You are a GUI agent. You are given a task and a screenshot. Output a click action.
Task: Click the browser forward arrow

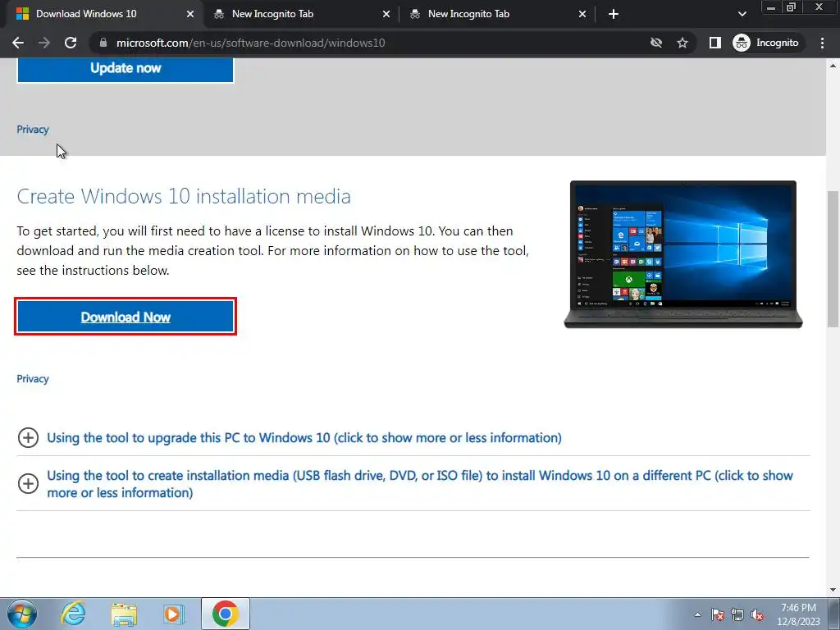(x=44, y=43)
